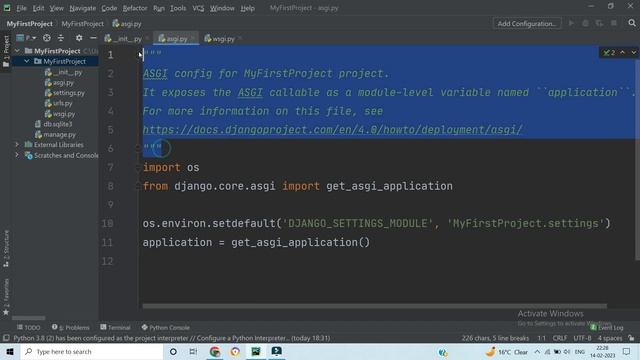Open Project view selector dropdown
The height and width of the screenshot is (360, 640).
(x=26, y=38)
